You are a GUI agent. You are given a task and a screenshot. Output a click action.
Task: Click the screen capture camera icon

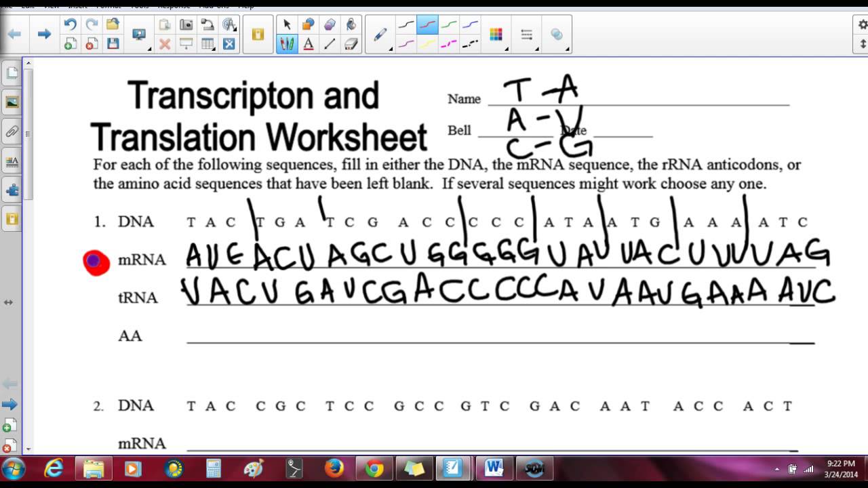click(x=187, y=24)
